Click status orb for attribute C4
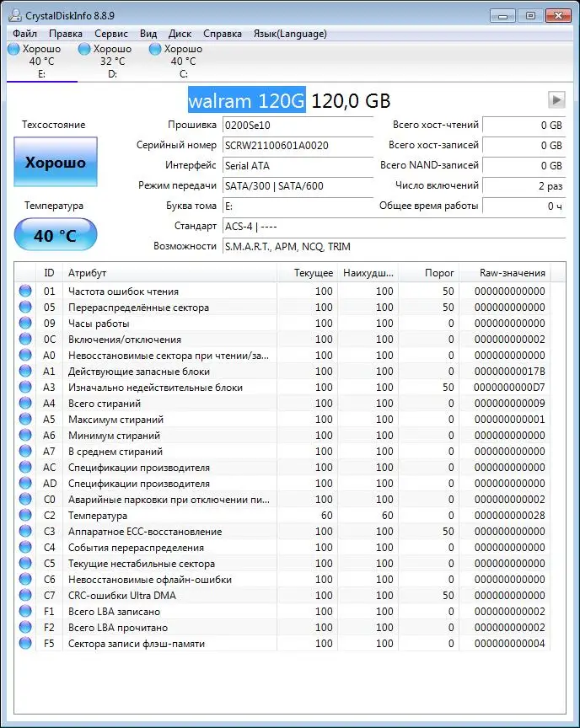Screen dimensions: 580x728 click(x=25, y=548)
